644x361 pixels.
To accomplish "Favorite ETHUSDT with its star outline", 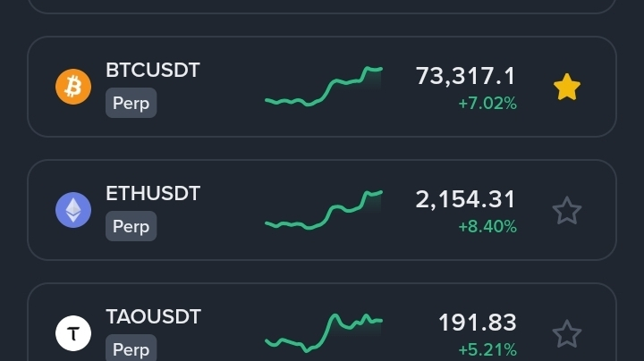I will tap(567, 211).
